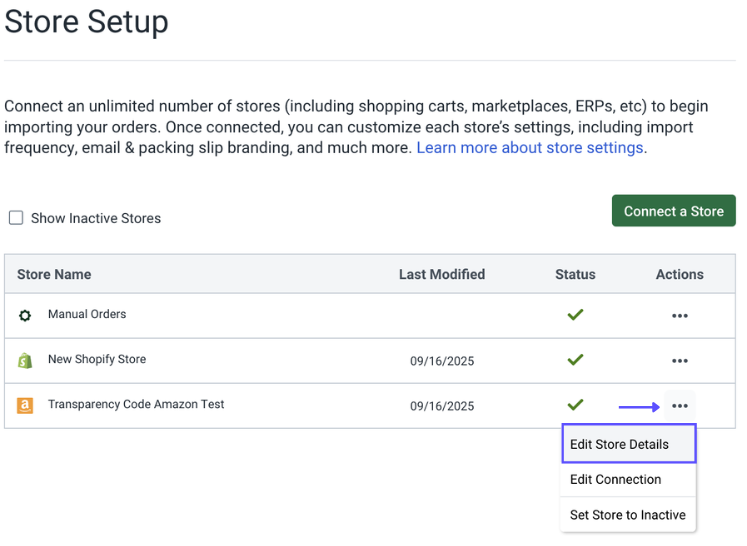Viewport: 747px width, 546px height.
Task: Click the Last Modified column header
Action: point(442,274)
